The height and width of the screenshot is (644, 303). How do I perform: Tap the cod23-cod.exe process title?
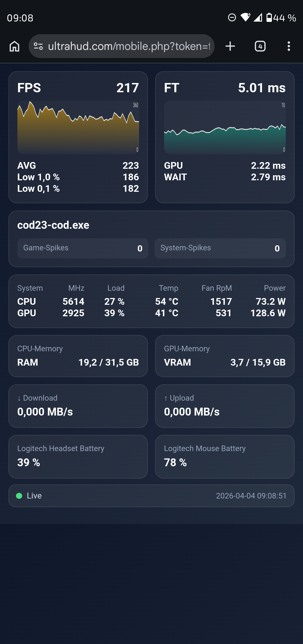coord(53,225)
